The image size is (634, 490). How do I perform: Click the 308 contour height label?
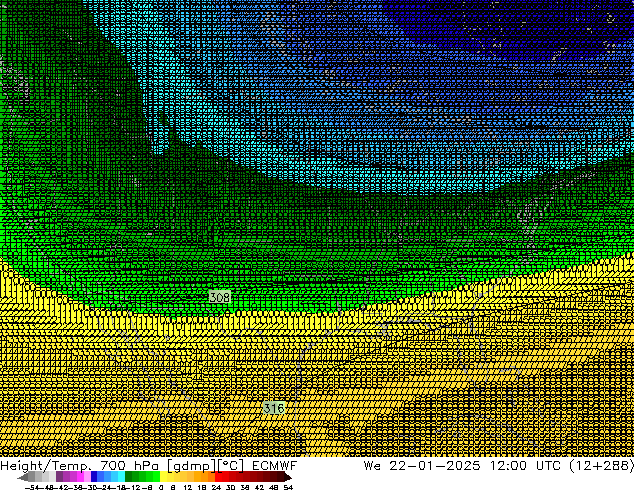click(220, 297)
